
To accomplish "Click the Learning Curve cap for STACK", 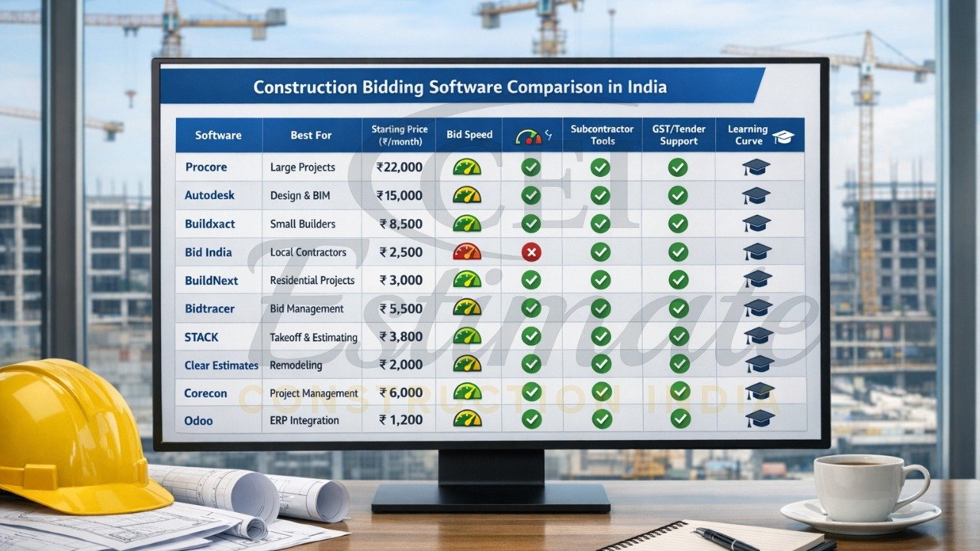I will pos(759,336).
